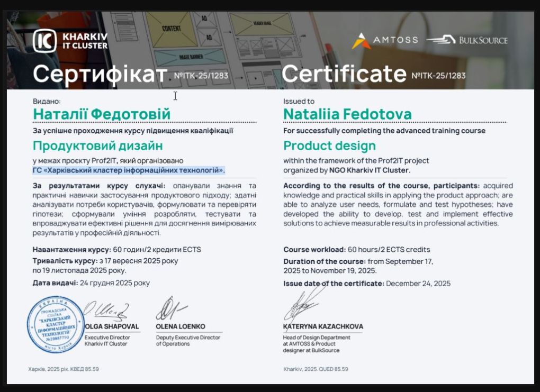The width and height of the screenshot is (540, 392).
Task: Click Kateryna Kazachkova's handwritten signature
Action: [x=300, y=307]
